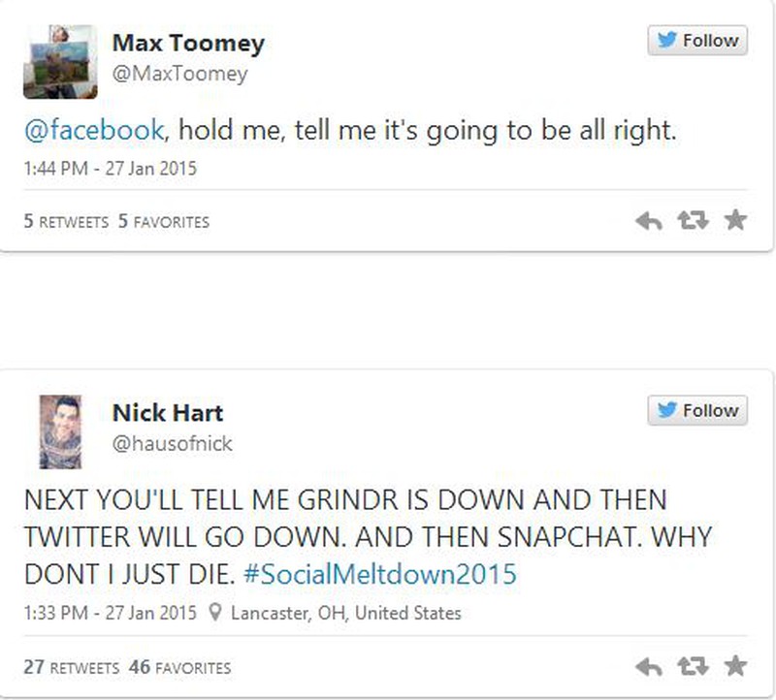Reply to Nick Hart's tweet
The image size is (776, 700).
coord(648,667)
